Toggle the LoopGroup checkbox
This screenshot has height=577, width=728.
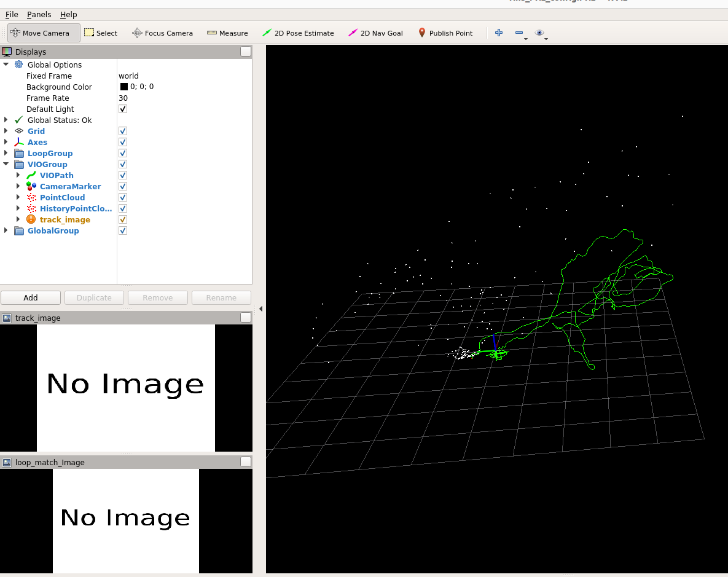(123, 153)
